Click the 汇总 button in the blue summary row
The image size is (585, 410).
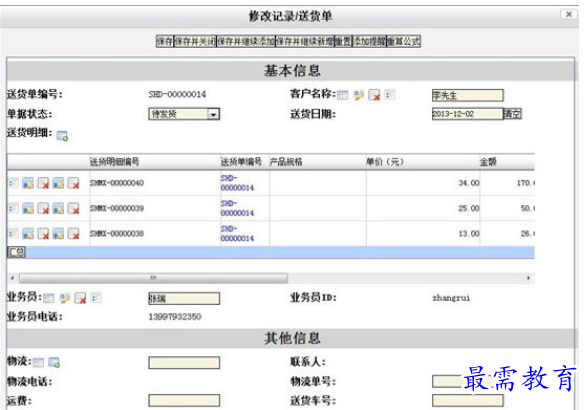[x=17, y=252]
